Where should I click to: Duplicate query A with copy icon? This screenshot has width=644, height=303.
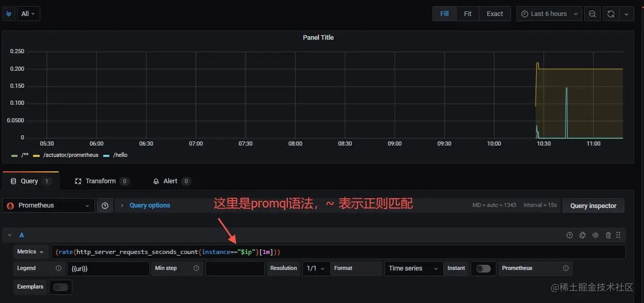(x=583, y=235)
